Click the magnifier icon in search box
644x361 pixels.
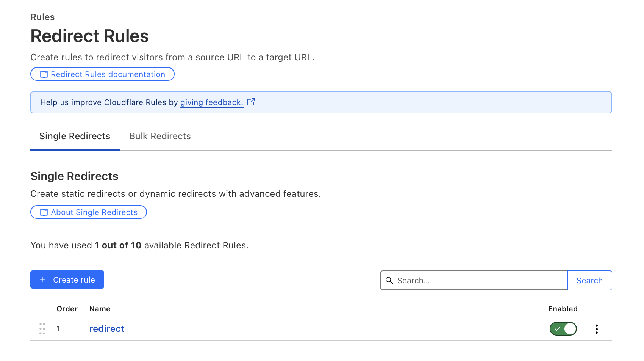389,280
